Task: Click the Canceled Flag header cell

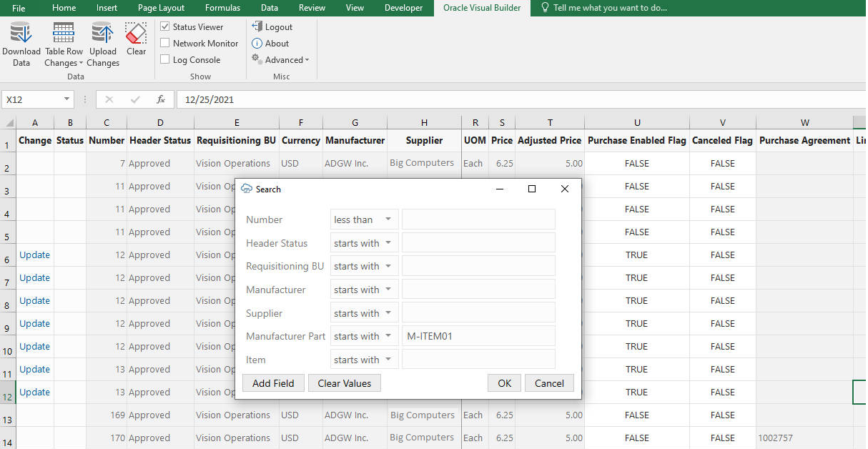Action: coord(722,140)
